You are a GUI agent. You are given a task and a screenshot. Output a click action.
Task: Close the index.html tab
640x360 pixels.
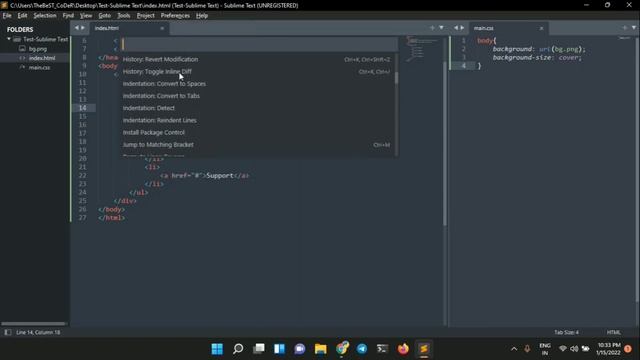click(162, 28)
